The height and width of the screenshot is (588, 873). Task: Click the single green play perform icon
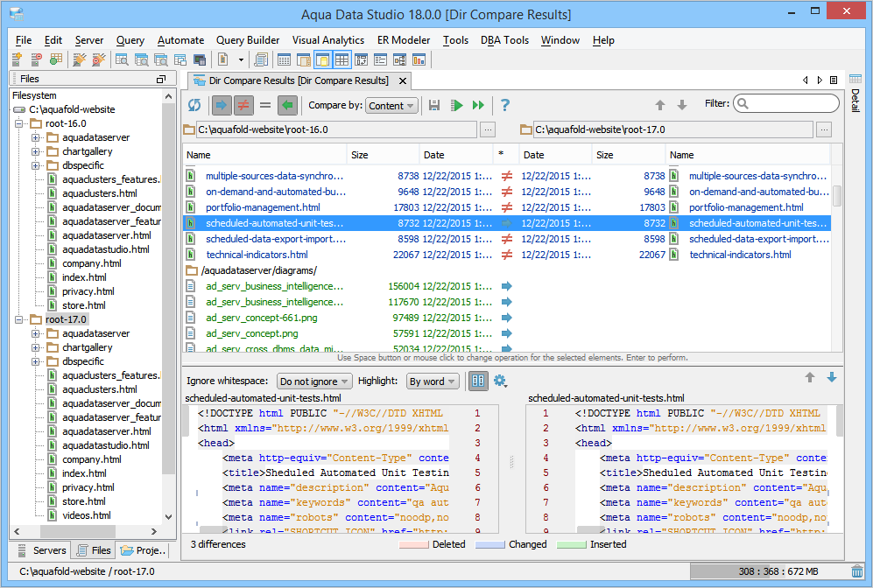pyautogui.click(x=456, y=105)
